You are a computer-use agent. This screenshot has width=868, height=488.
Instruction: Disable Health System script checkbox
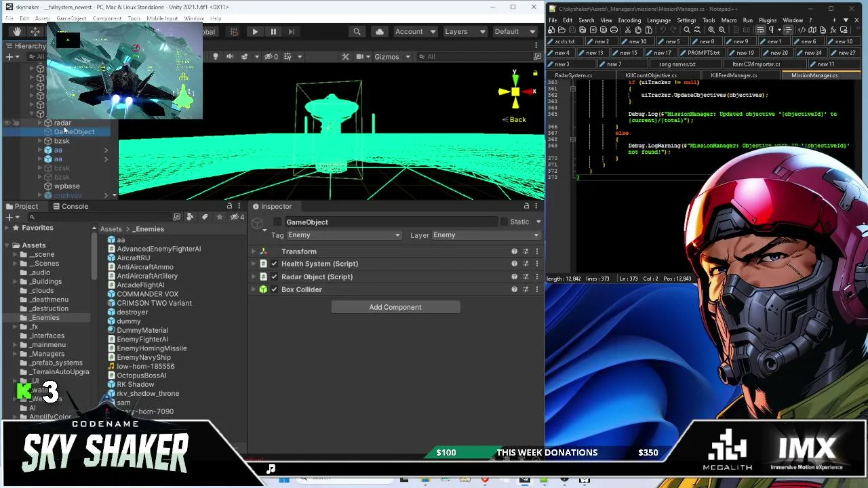click(274, 264)
